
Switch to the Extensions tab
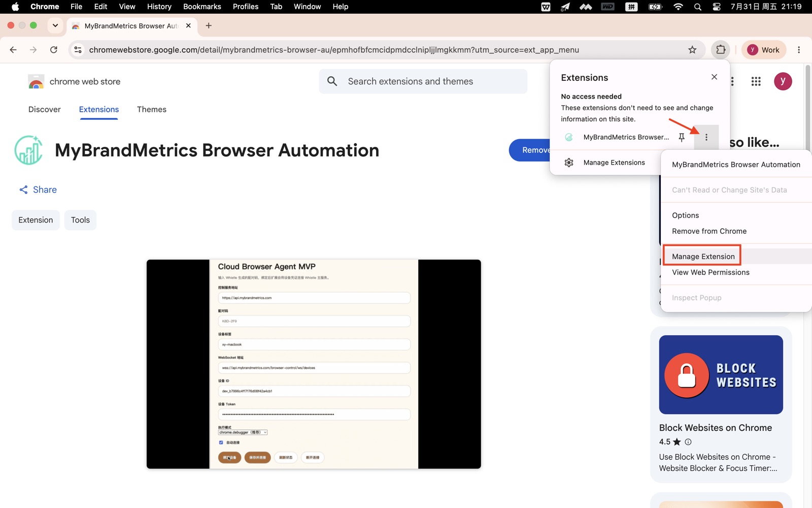coord(99,109)
